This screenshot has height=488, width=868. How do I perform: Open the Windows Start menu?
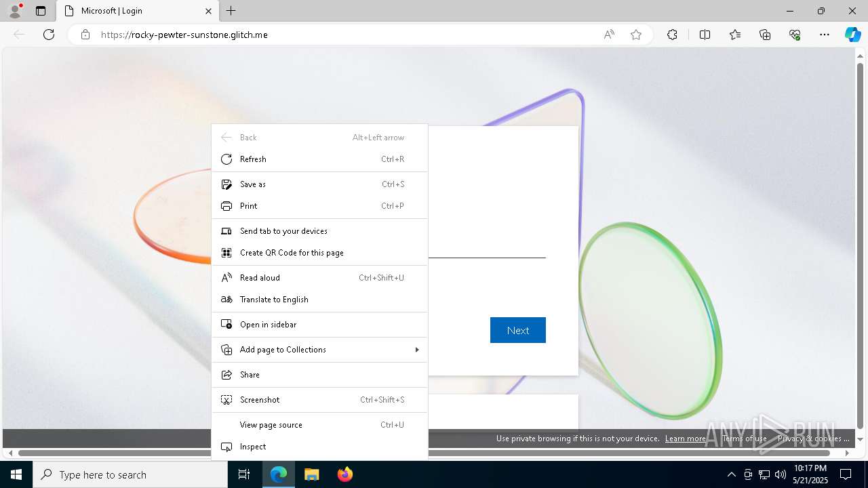16,474
